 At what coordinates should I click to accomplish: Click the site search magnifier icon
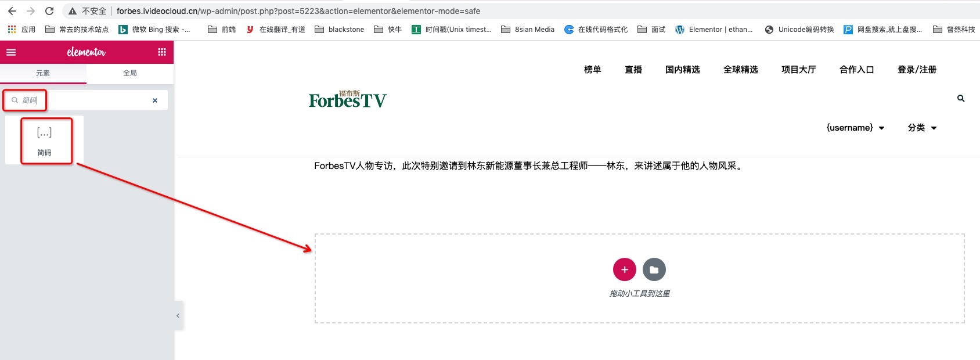click(961, 99)
